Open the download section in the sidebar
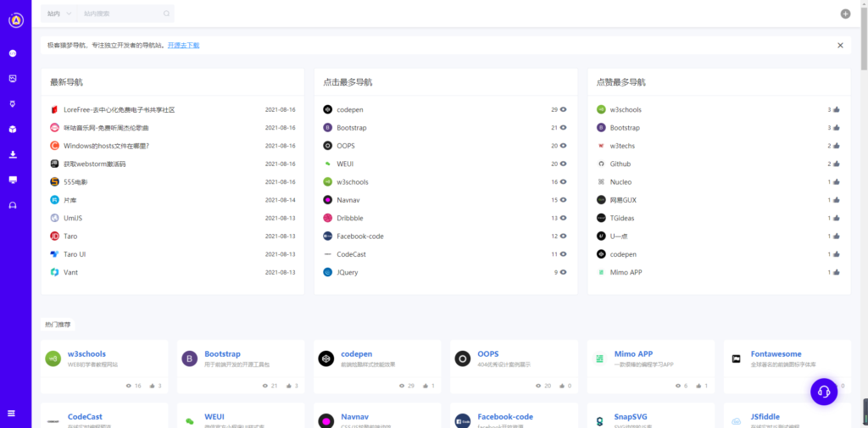The image size is (868, 428). tap(13, 154)
